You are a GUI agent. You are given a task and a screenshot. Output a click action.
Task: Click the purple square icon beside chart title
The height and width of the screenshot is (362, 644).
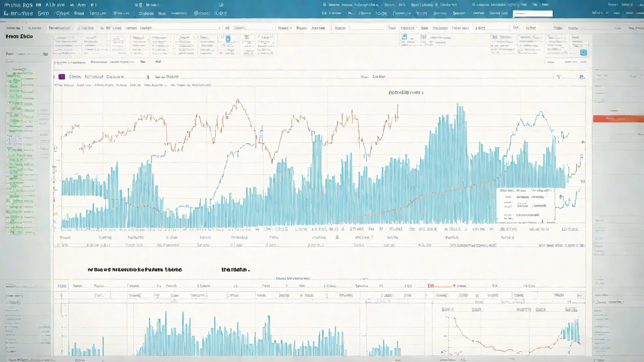61,77
